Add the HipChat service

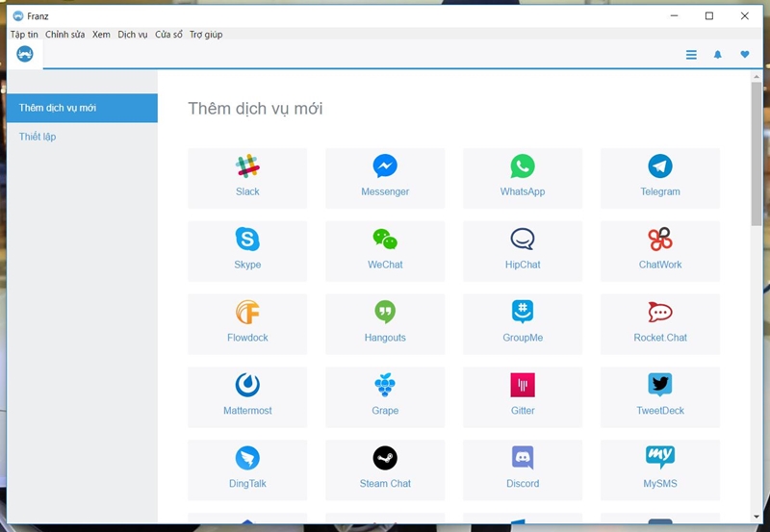pos(523,251)
